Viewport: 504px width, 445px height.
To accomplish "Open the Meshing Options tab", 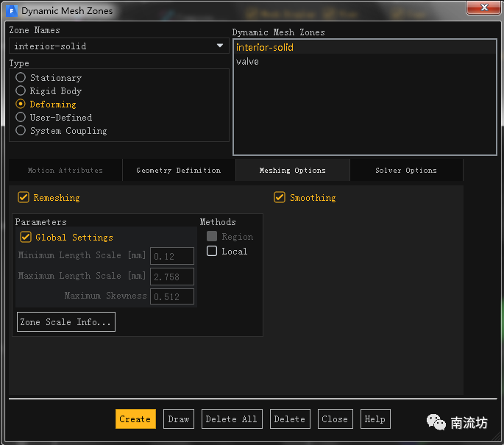I will click(x=292, y=170).
